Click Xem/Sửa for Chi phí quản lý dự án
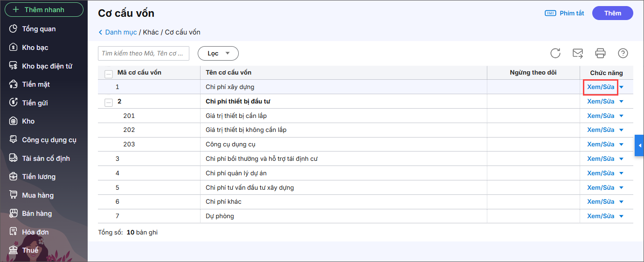The width and height of the screenshot is (644, 262). pos(601,173)
